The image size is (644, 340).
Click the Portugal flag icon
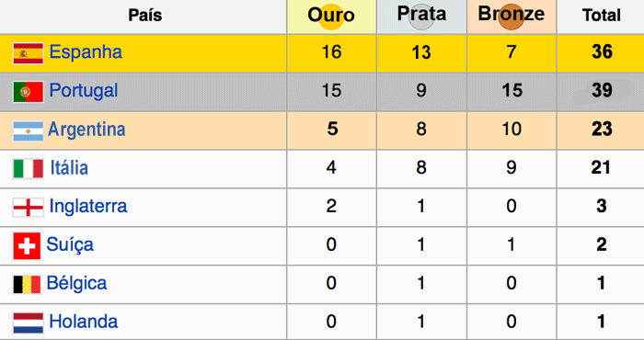click(x=28, y=92)
